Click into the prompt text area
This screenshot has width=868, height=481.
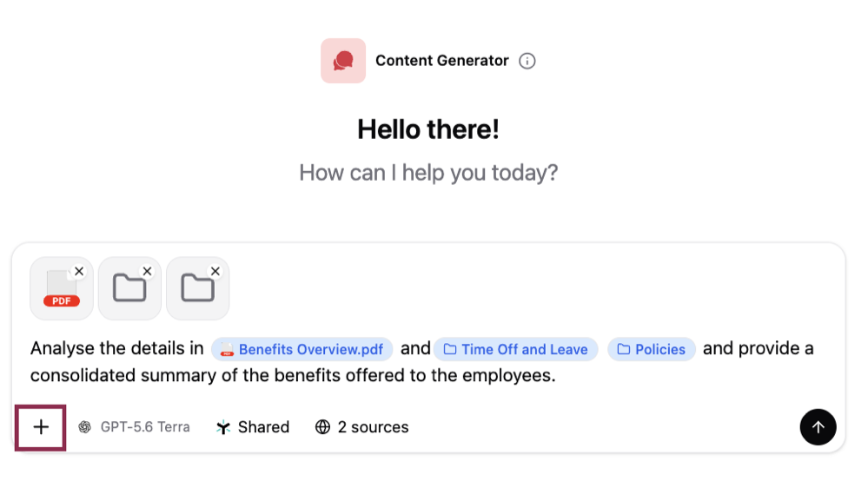pyautogui.click(x=421, y=362)
